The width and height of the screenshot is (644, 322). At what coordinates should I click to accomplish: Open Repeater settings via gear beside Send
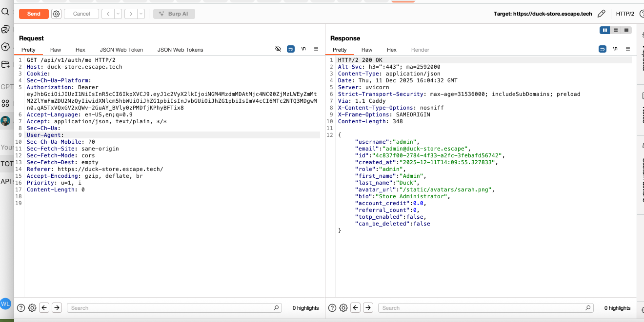pyautogui.click(x=56, y=14)
